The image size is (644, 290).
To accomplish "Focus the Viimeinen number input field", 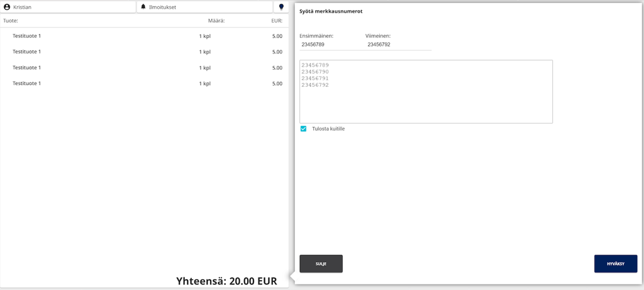I will pyautogui.click(x=397, y=45).
